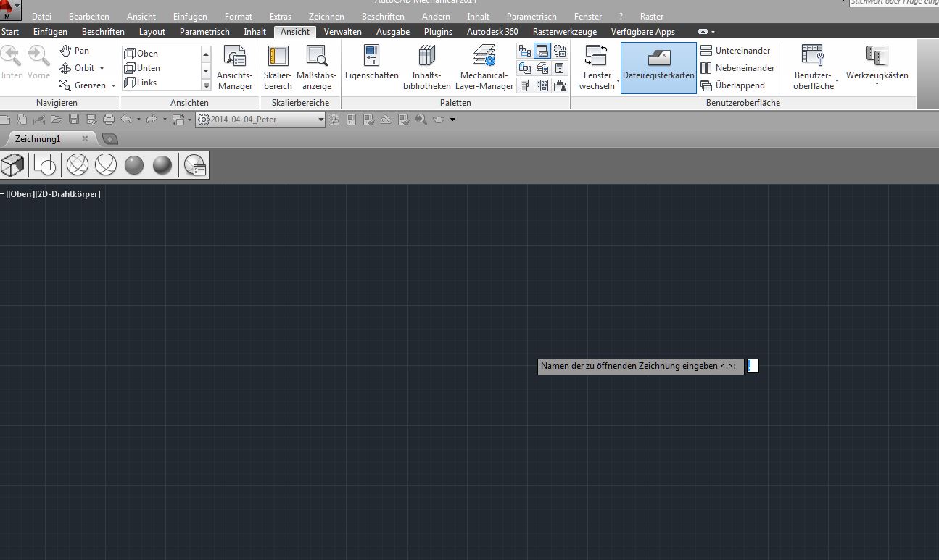This screenshot has height=560, width=939.
Task: Toggle Dateiregisterkarten file tabs display
Action: tap(658, 68)
